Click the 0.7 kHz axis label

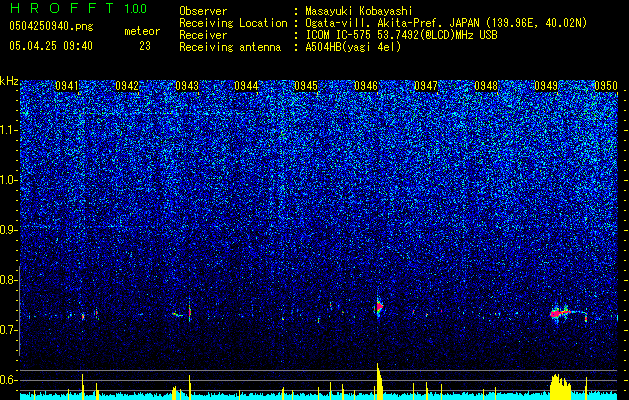[x=9, y=330]
